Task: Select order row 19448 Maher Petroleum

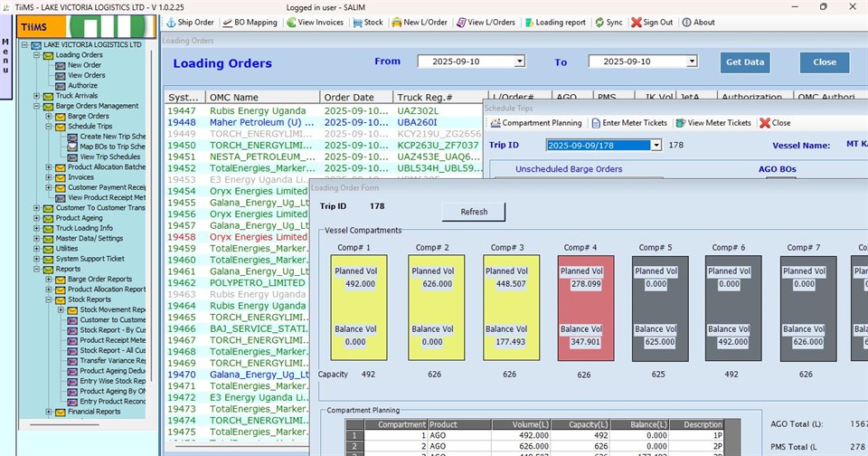Action: [x=324, y=122]
